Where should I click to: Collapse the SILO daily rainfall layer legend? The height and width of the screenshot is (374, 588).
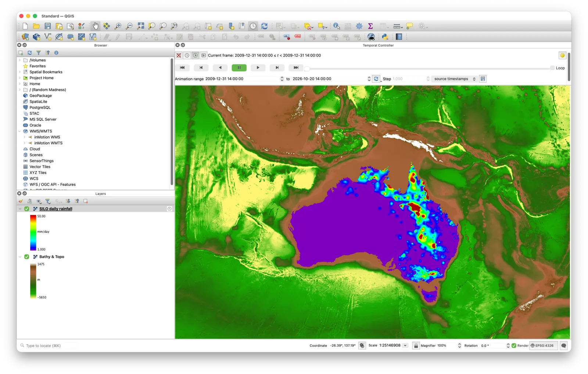pos(20,209)
